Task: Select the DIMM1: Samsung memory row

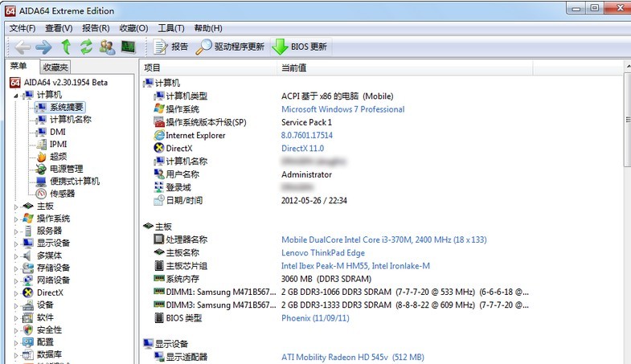Action: (342, 292)
